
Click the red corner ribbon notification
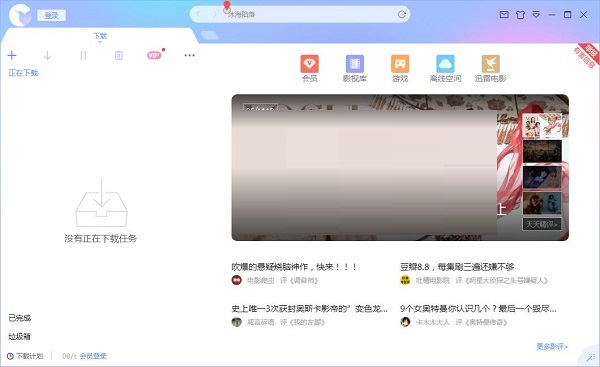tap(587, 55)
